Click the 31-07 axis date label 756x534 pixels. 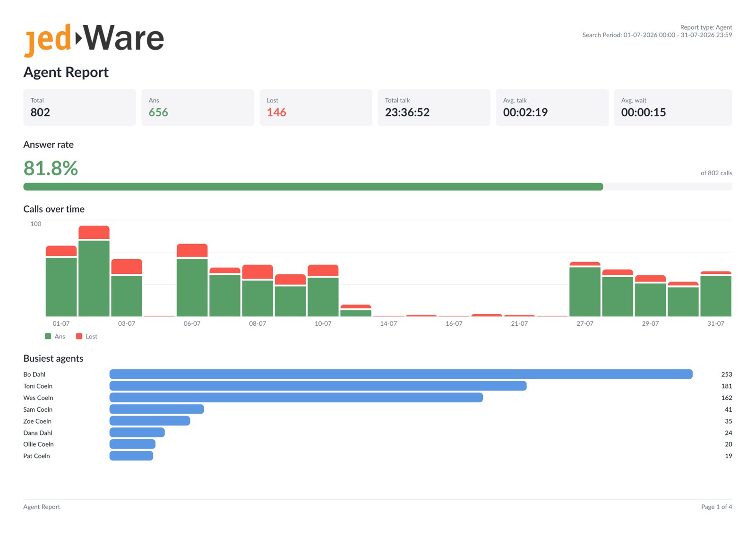[x=716, y=323]
